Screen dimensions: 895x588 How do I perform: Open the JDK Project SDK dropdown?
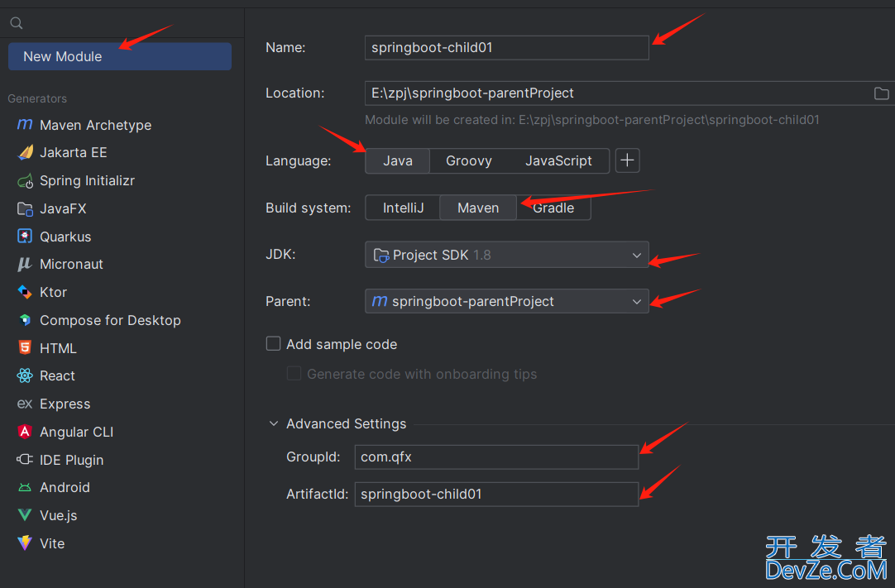[x=507, y=255]
